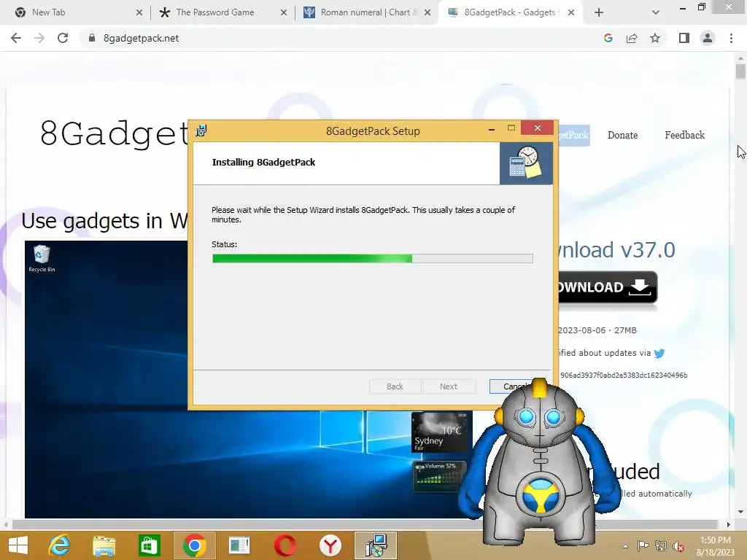Click Cancel in 8GadgetPack Setup
Viewport: 747px width, 560px height.
click(514, 386)
